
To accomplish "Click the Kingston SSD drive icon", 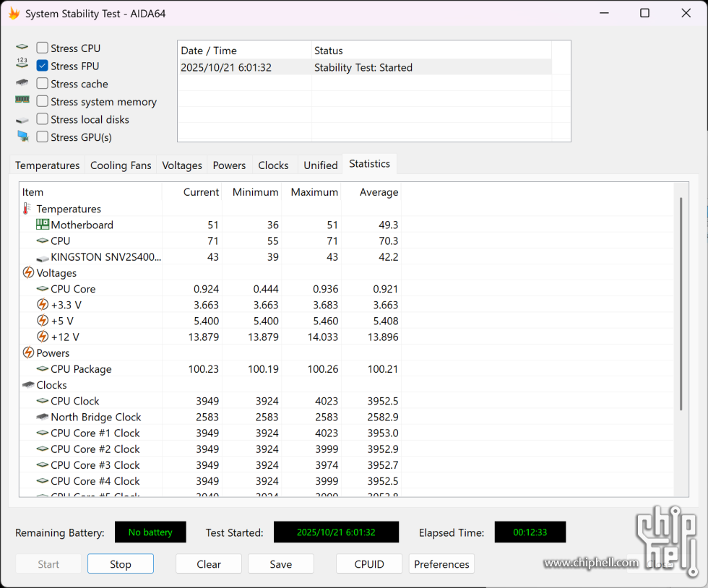I will point(43,257).
